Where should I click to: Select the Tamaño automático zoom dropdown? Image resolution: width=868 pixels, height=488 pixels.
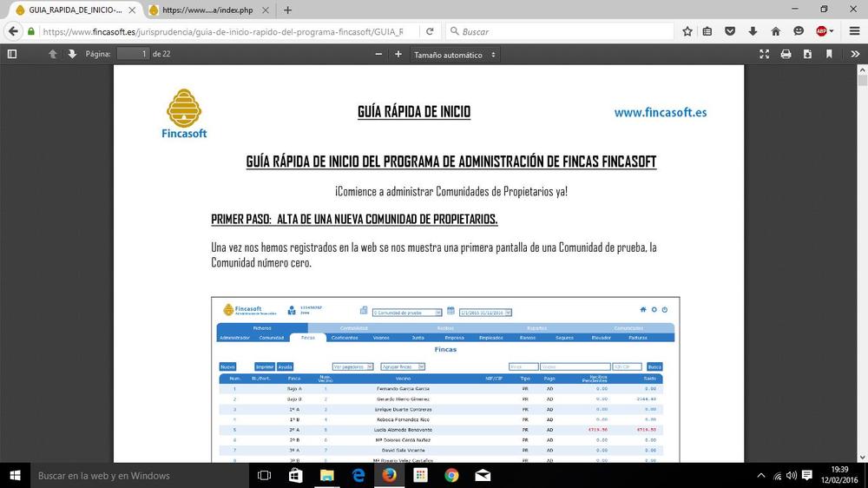[455, 55]
